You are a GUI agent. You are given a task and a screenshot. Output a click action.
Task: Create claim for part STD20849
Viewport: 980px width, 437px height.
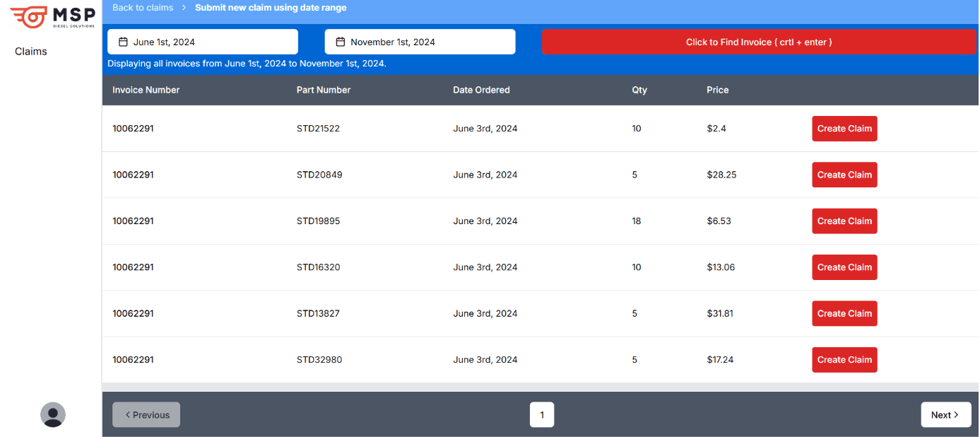[x=844, y=175]
